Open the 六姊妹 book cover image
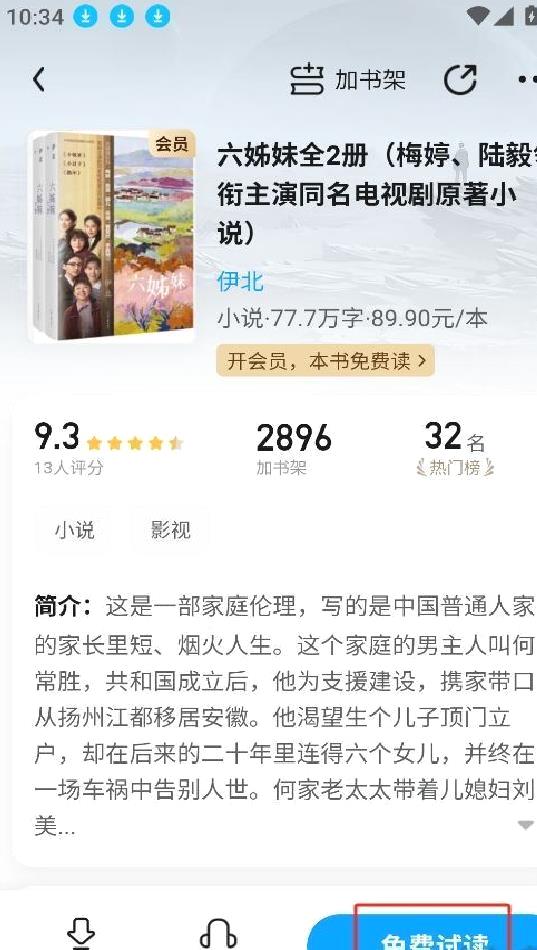 [112, 236]
